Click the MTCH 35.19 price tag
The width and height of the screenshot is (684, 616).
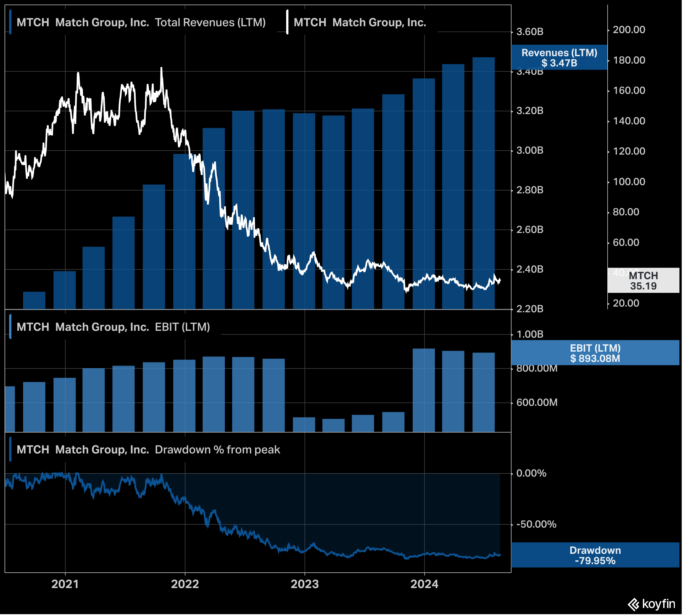643,281
